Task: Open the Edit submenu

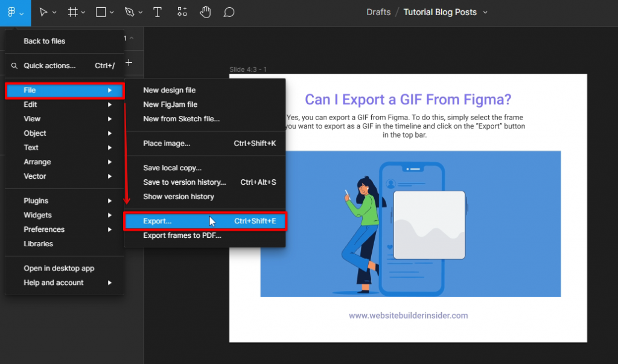Action: pos(30,104)
